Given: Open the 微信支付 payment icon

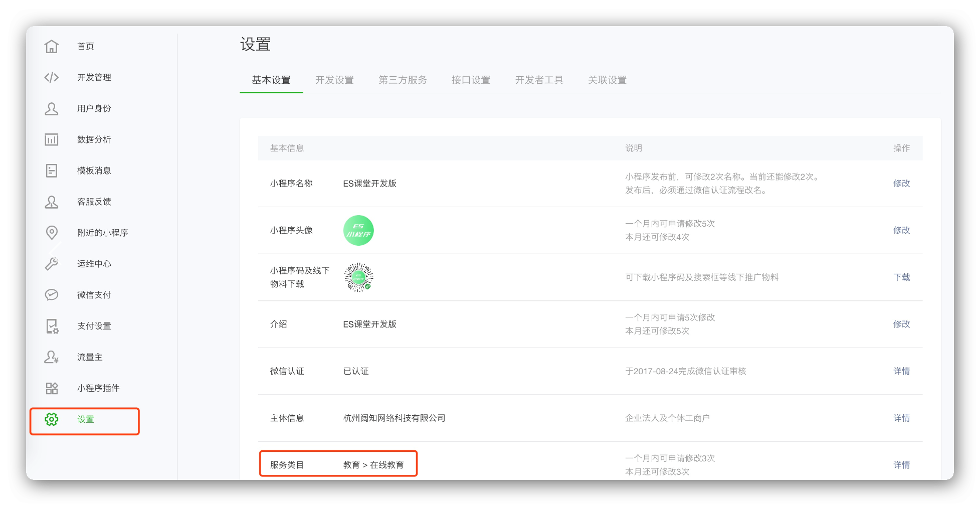Looking at the screenshot, I should pyautogui.click(x=52, y=295).
